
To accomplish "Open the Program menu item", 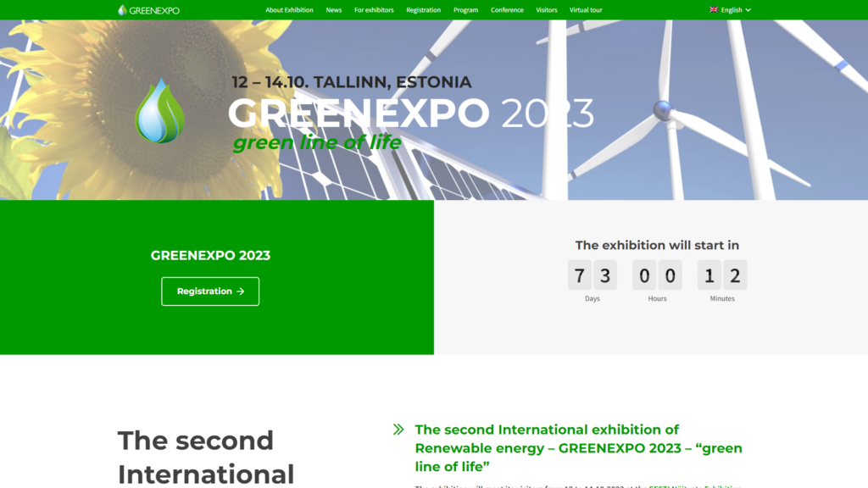I will (465, 10).
